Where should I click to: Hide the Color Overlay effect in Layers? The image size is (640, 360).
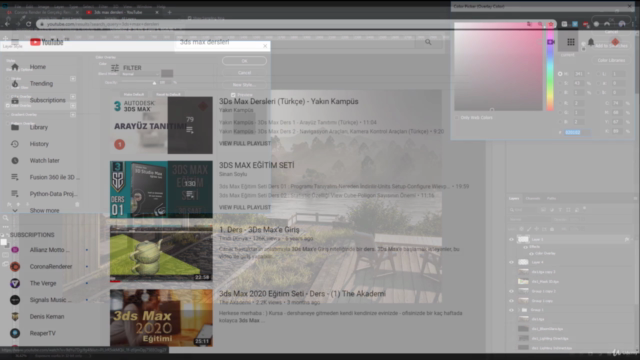pos(531,253)
